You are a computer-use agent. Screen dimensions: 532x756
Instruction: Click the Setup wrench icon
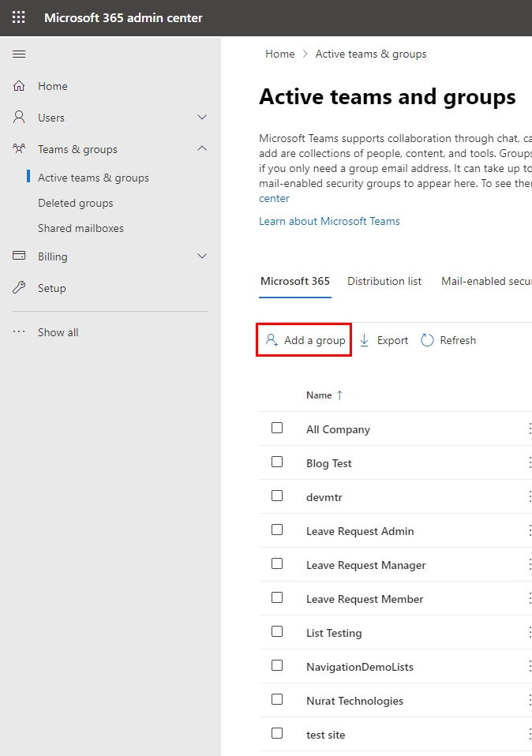(19, 288)
